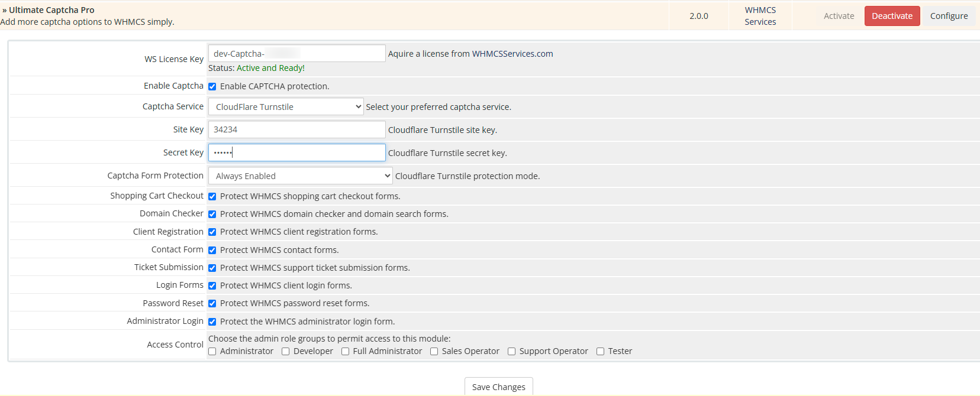The width and height of the screenshot is (980, 396).
Task: Click the Site Key input field
Action: click(297, 129)
